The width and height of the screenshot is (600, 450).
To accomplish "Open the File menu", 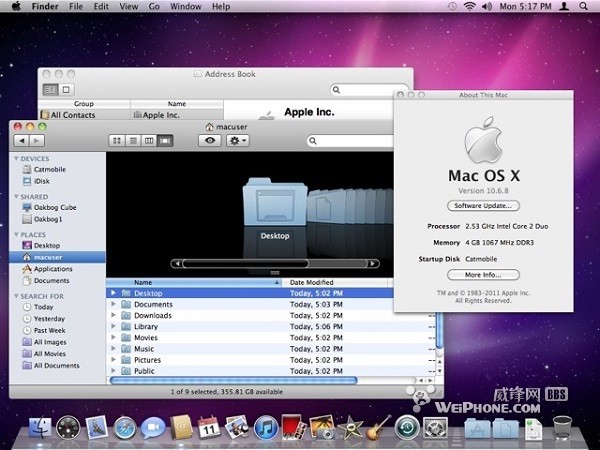I will 76,6.
